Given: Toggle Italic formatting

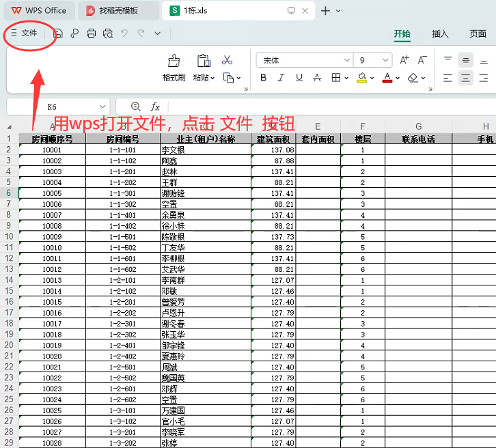Looking at the screenshot, I should [281, 78].
